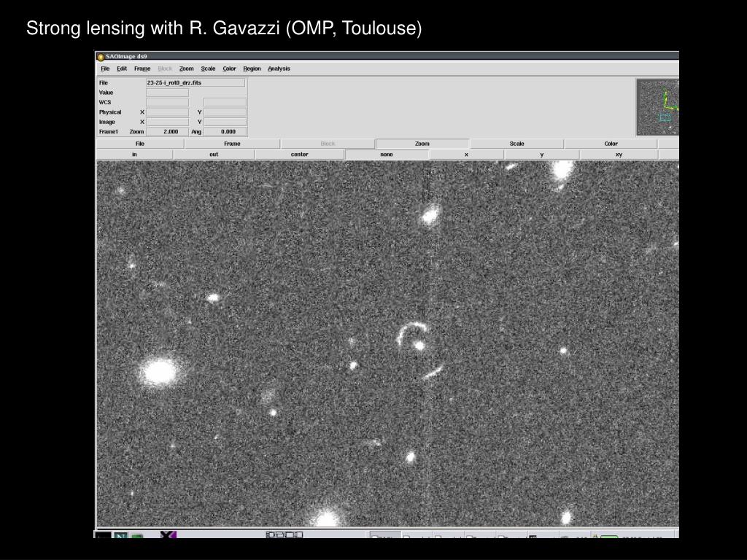Click the 'center' button
Image resolution: width=747 pixels, height=560 pixels.
[x=299, y=155]
